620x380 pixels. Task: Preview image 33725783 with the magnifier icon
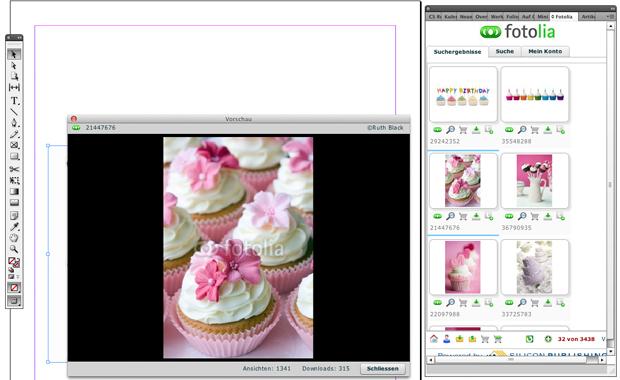[x=522, y=303]
